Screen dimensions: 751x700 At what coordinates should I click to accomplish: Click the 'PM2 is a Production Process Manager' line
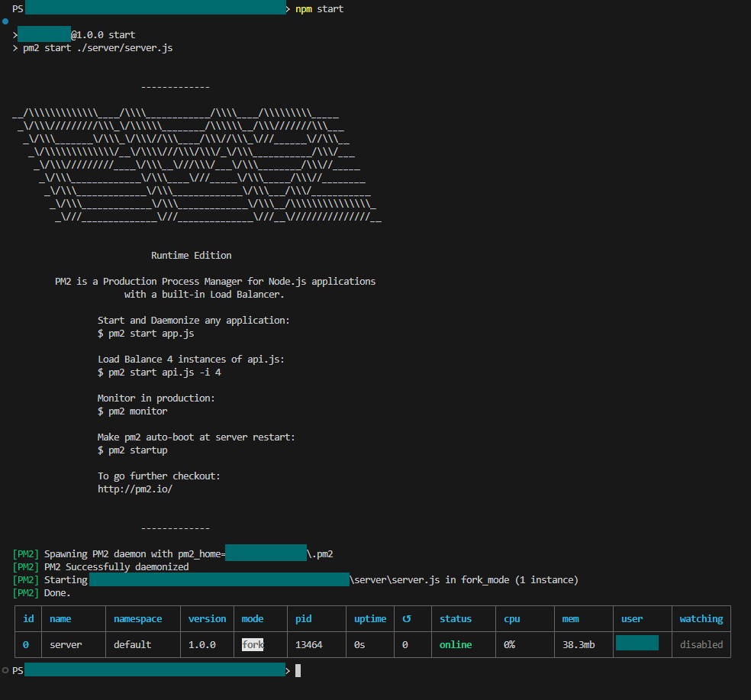215,281
